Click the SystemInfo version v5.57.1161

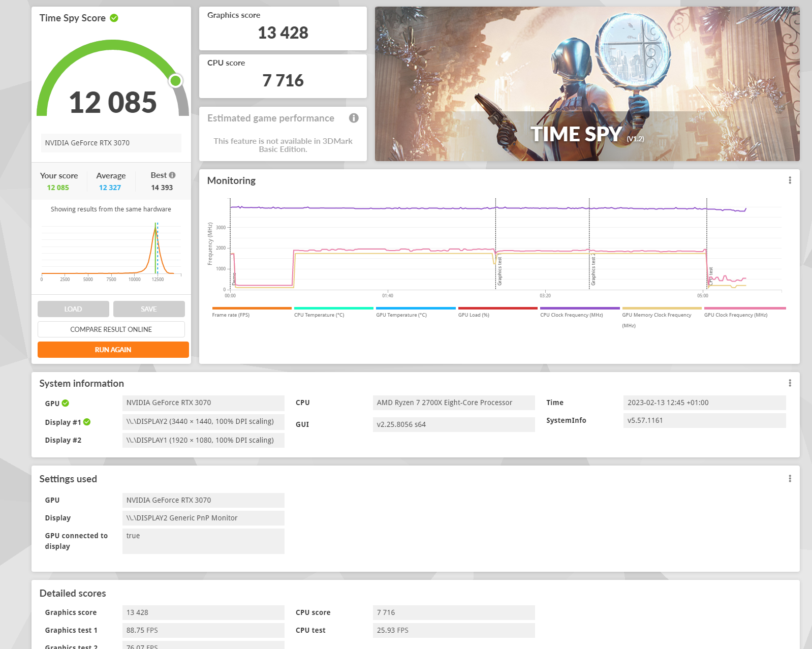(x=705, y=420)
